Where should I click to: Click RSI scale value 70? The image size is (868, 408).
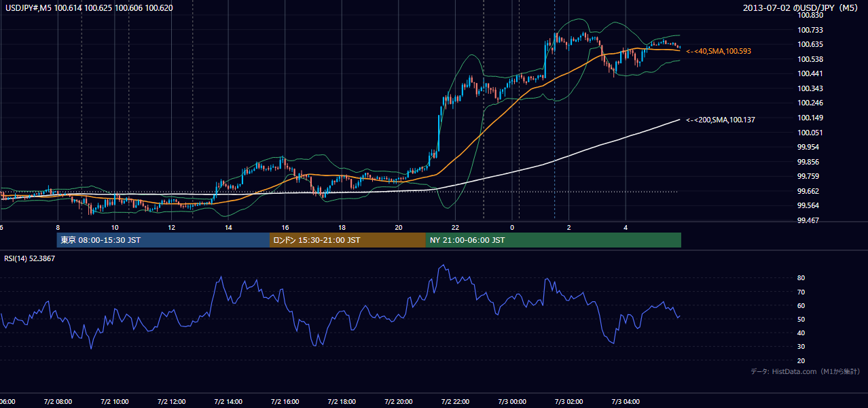click(801, 292)
